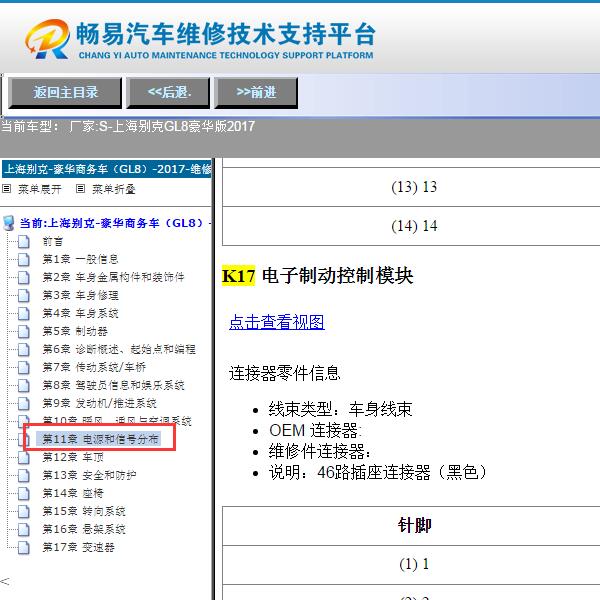
Task: Click the page icon beside 第17章
Action: [x=24, y=547]
